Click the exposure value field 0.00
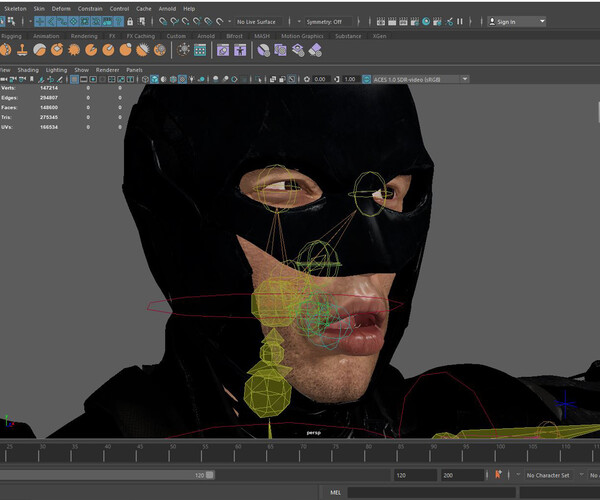This screenshot has width=600, height=500. pos(321,80)
